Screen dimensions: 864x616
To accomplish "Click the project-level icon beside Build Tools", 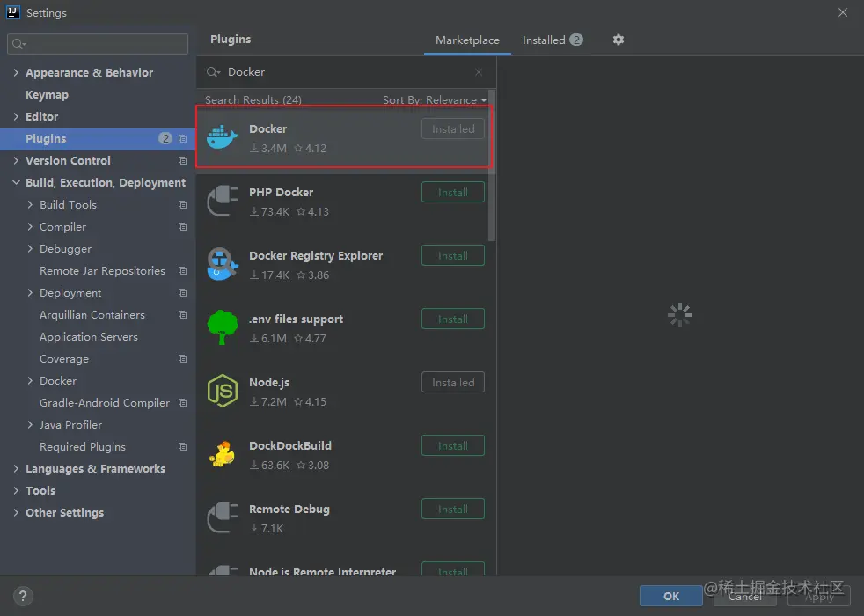I will point(182,205).
